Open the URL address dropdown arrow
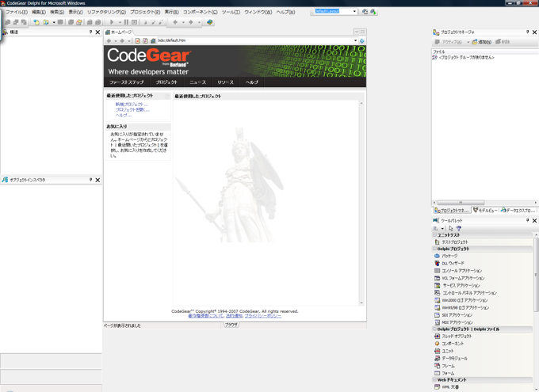539x392 pixels. point(355,40)
